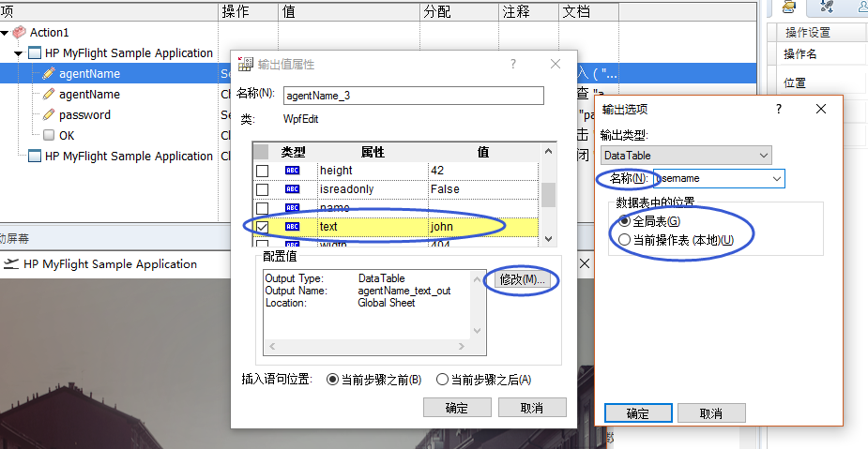Image resolution: width=868 pixels, height=449 pixels.
Task: Click the property list scroll down arrow
Action: 548,239
